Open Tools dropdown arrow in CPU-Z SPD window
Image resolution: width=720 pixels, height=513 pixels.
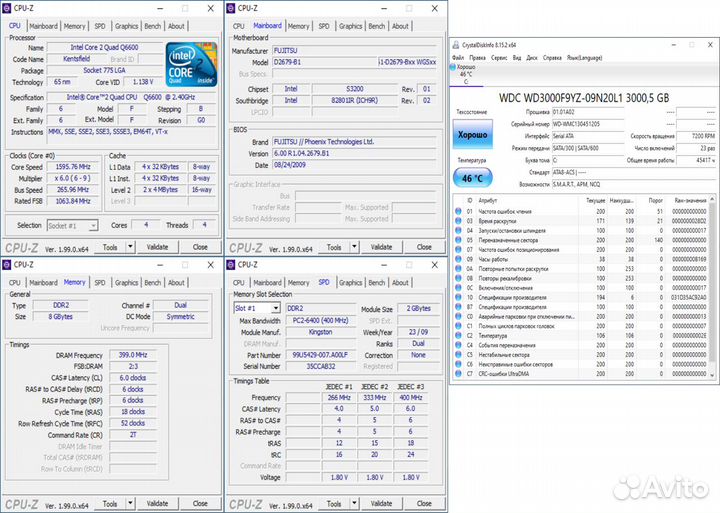pos(354,504)
